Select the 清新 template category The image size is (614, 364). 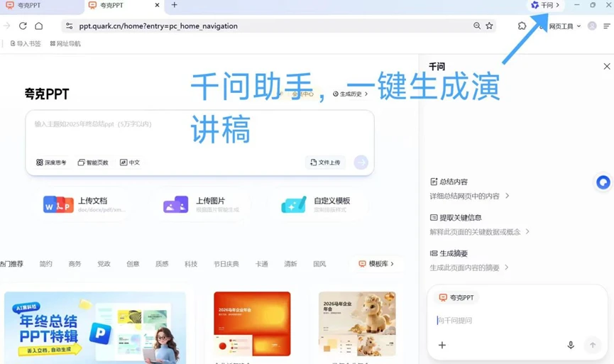click(x=290, y=264)
